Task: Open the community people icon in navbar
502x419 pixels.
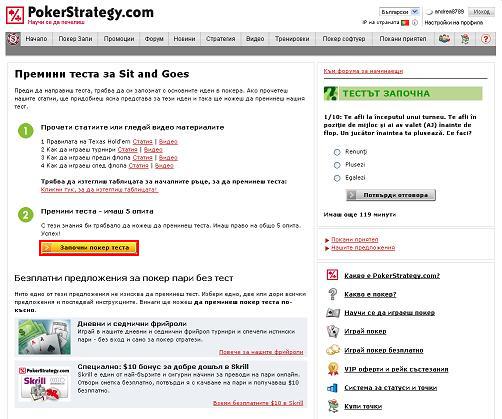Action: (x=444, y=39)
